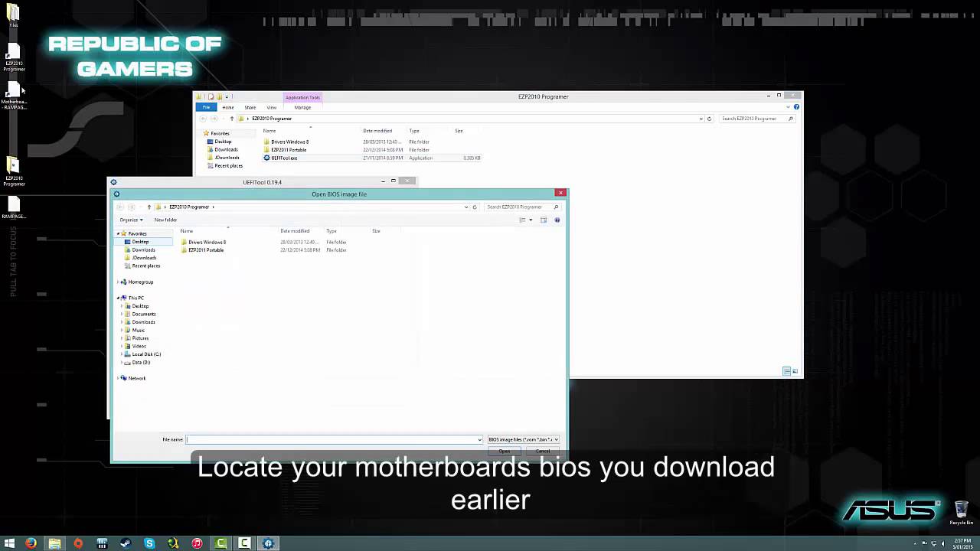The height and width of the screenshot is (551, 980).
Task: Expand Network node in the dialog sidebar
Action: pyautogui.click(x=118, y=378)
